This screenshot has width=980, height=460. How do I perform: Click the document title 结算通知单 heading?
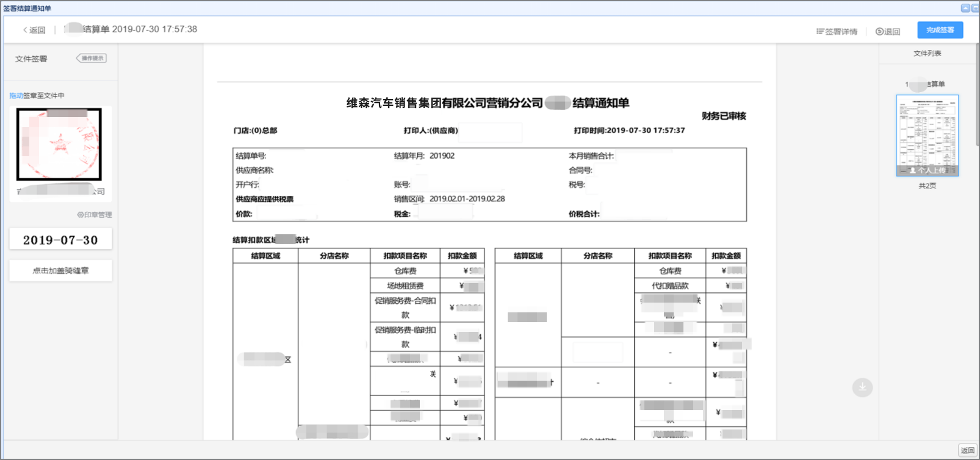(x=488, y=103)
